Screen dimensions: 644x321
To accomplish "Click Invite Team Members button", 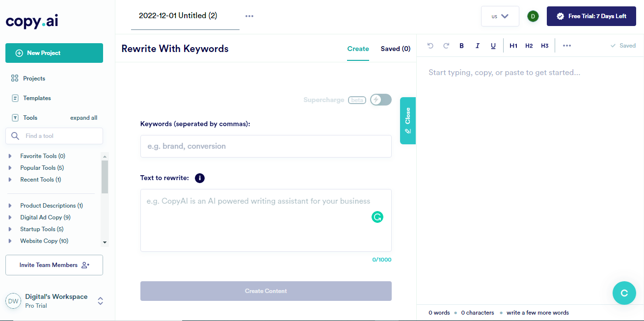I will [54, 265].
